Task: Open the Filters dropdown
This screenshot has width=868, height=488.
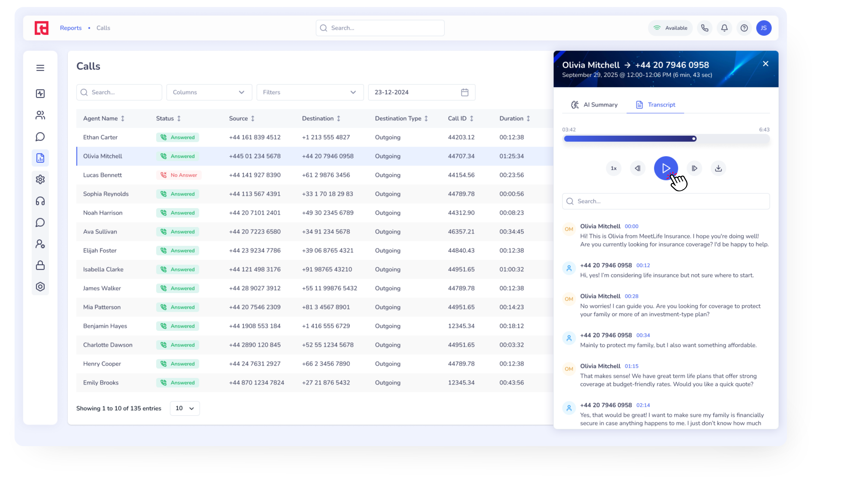Action: (x=310, y=92)
